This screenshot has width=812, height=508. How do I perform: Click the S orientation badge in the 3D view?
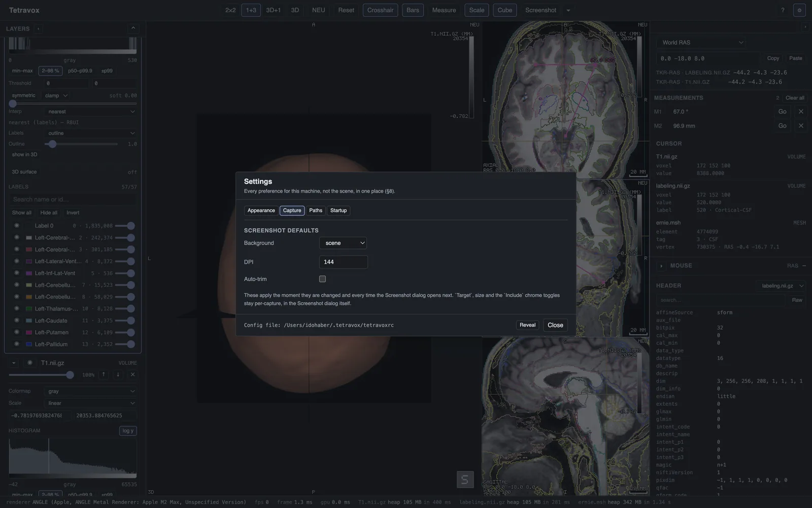pyautogui.click(x=465, y=479)
